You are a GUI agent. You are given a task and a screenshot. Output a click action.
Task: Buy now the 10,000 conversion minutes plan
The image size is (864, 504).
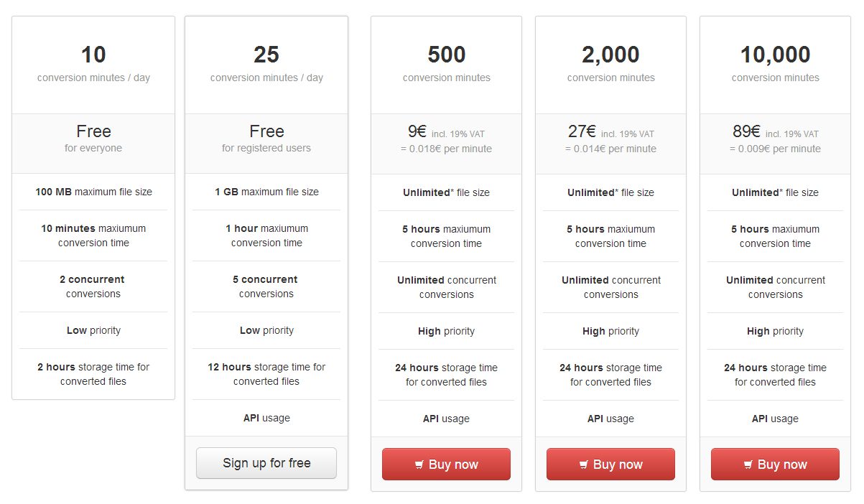click(x=775, y=465)
